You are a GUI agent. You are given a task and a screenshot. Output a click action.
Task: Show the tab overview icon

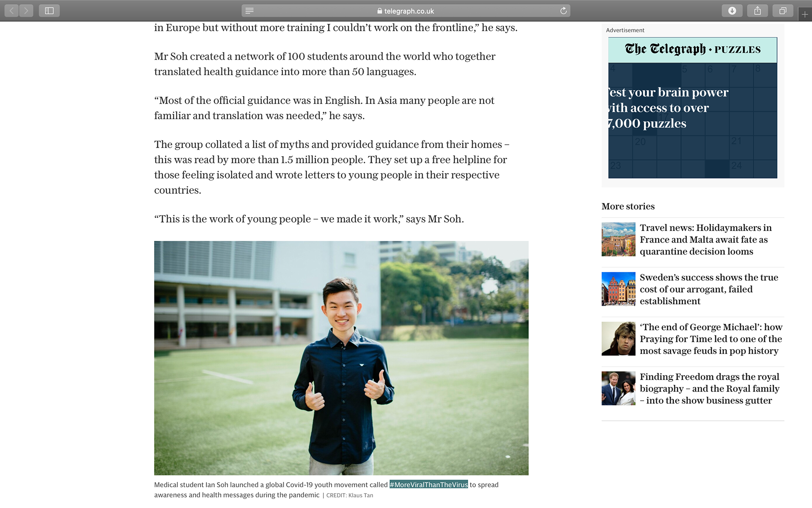783,11
